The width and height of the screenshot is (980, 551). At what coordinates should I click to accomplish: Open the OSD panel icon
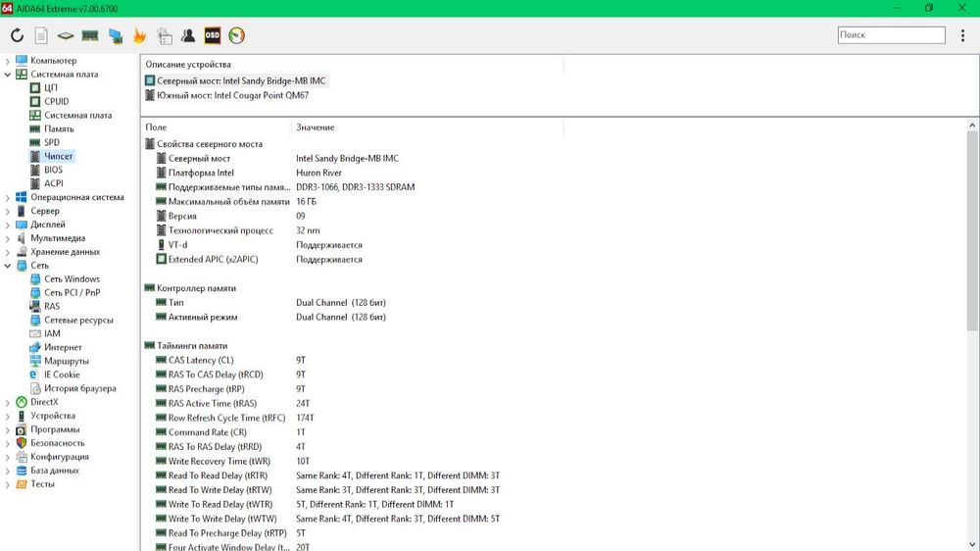coord(213,35)
